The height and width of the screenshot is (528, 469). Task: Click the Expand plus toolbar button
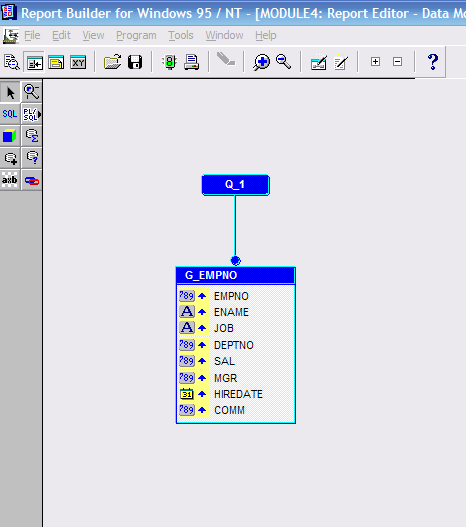point(375,62)
